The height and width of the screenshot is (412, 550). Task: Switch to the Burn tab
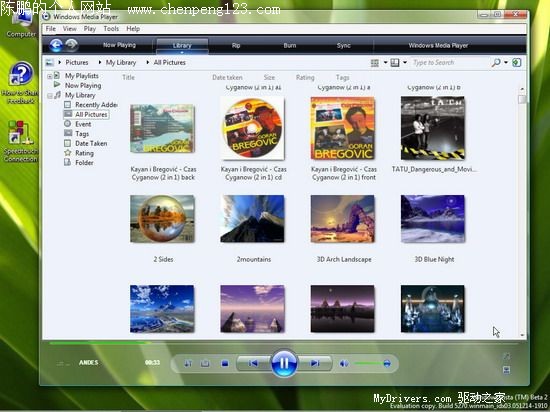[x=290, y=46]
